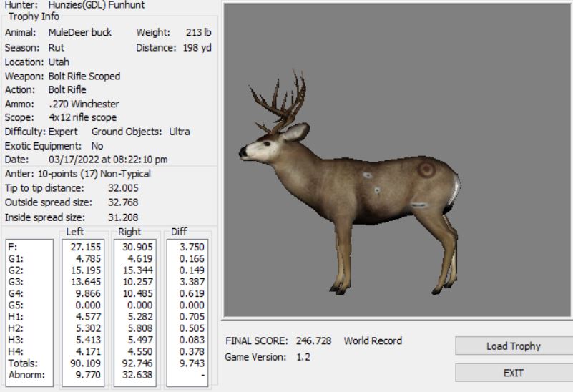Viewport: 573px width, 392px height.
Task: Click the FINAL SCORE value 246.728
Action: (313, 341)
